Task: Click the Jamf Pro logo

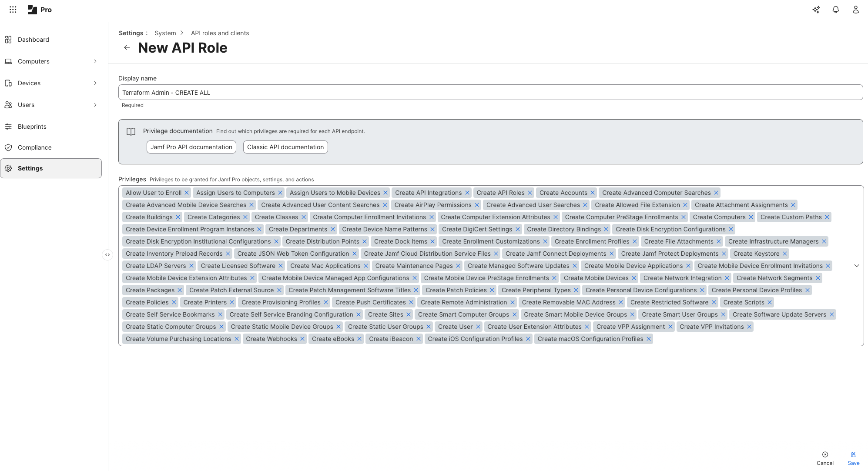Action: point(33,10)
